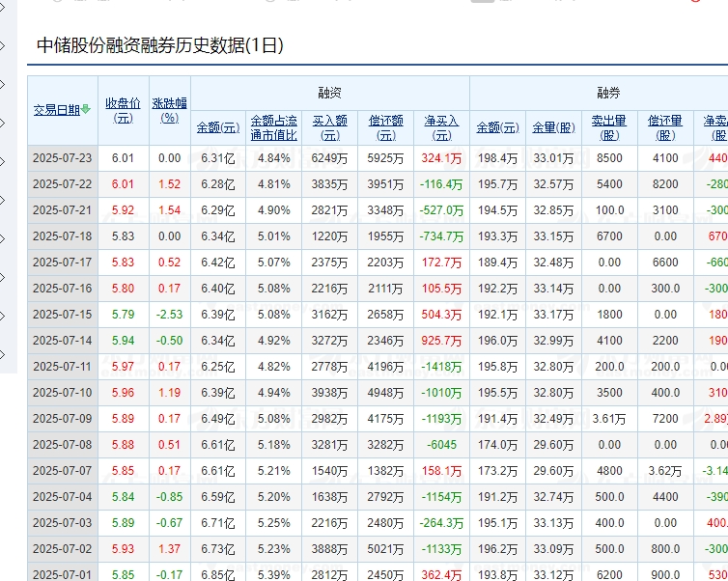The width and height of the screenshot is (728, 581).
Task: Sort by 偿还量(股) column header
Action: [665, 127]
